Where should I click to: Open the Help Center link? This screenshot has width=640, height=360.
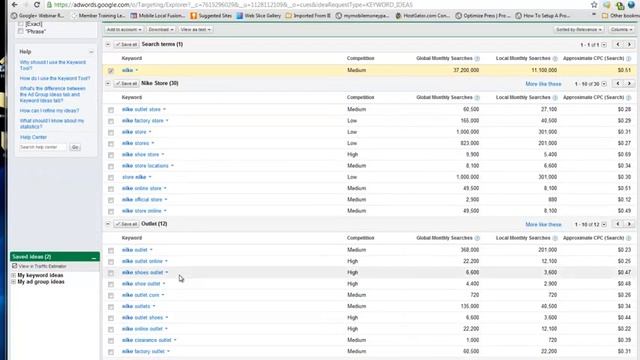pos(33,137)
